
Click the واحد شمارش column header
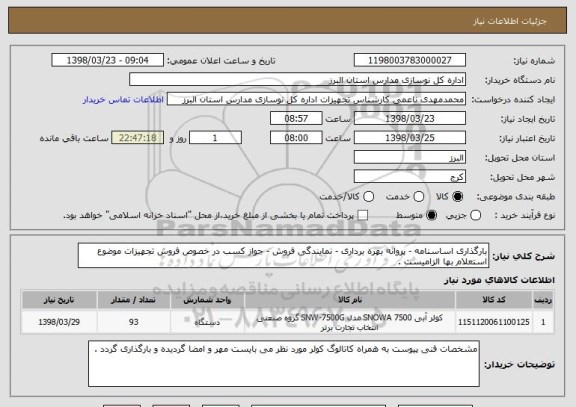pos(207,300)
